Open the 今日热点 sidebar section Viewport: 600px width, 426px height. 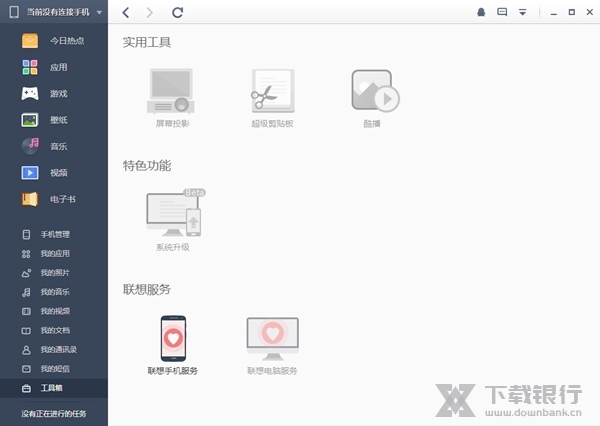tap(54, 41)
